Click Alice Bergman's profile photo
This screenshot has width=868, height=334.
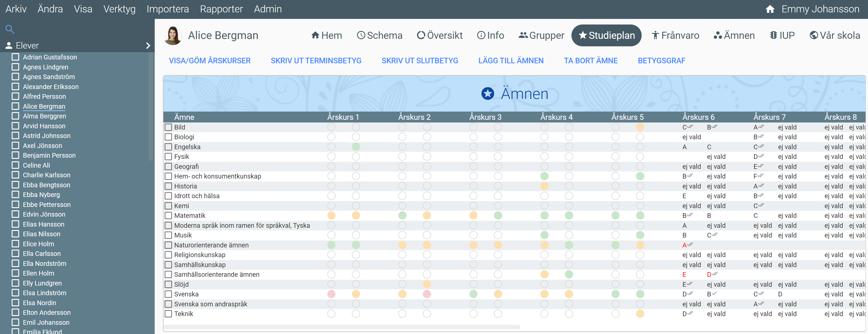tap(173, 35)
